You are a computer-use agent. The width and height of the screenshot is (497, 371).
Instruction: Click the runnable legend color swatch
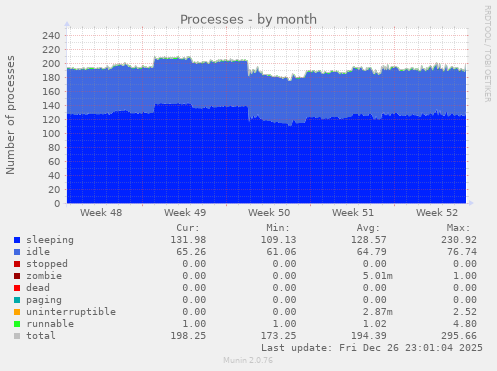(x=17, y=324)
